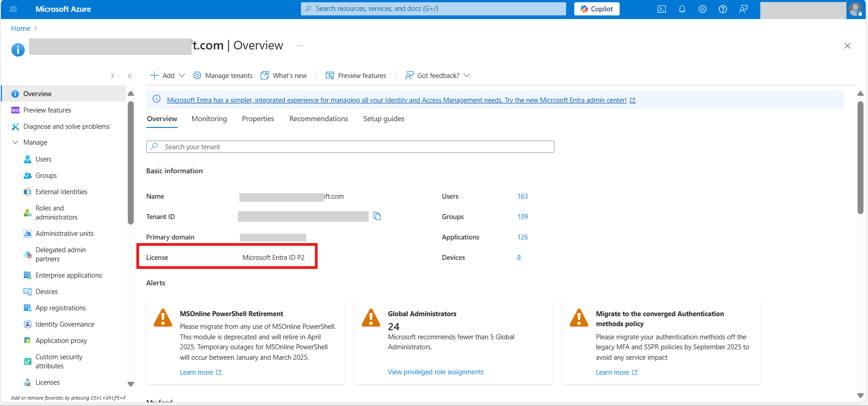Open the notifications bell

pyautogui.click(x=682, y=9)
